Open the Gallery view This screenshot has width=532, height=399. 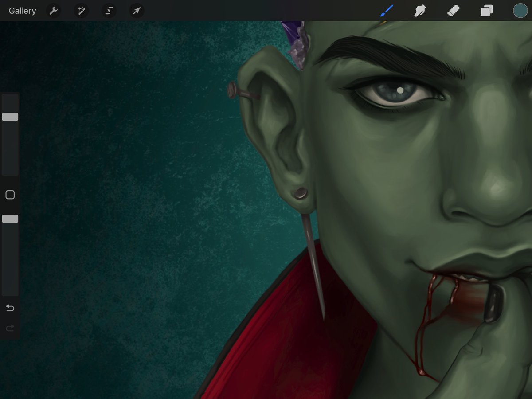pyautogui.click(x=23, y=11)
